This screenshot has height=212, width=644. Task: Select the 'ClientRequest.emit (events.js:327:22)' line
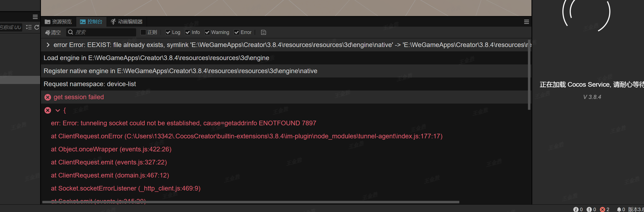coord(109,162)
